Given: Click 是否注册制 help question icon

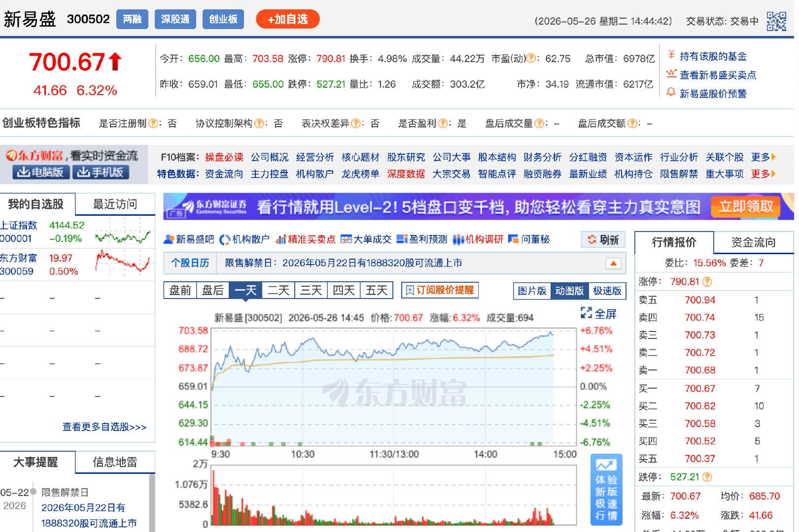Looking at the screenshot, I should (x=153, y=124).
